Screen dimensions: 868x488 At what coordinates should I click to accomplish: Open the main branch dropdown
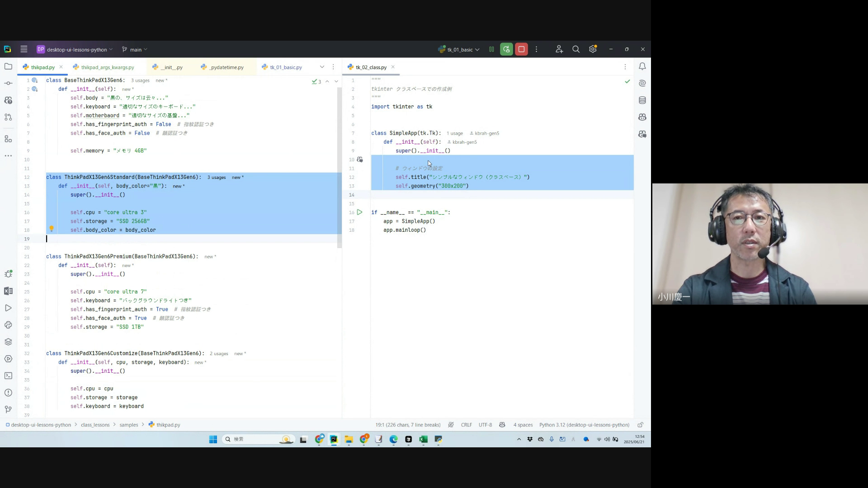coord(135,49)
